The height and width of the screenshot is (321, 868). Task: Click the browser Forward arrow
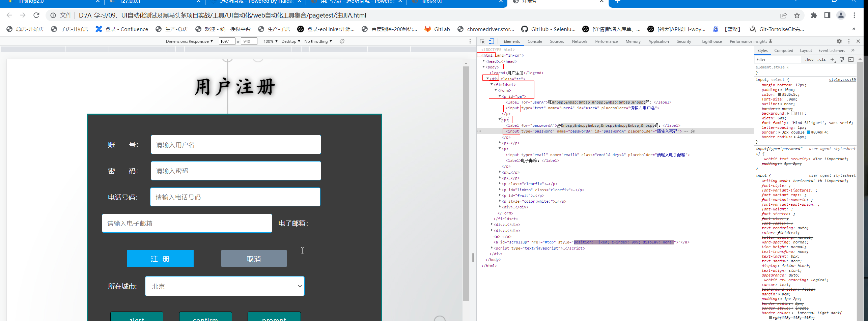tap(23, 15)
